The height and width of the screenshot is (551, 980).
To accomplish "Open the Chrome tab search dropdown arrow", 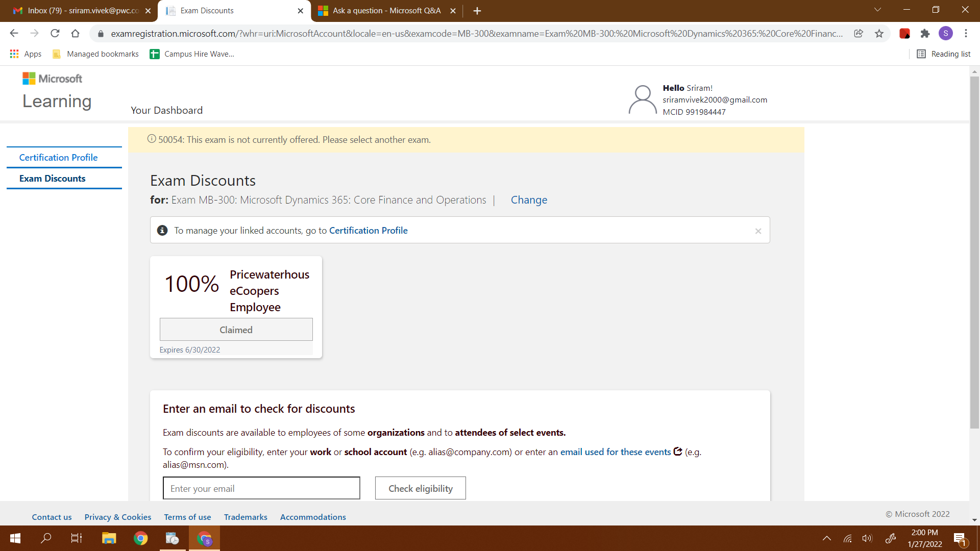I will [x=877, y=10].
